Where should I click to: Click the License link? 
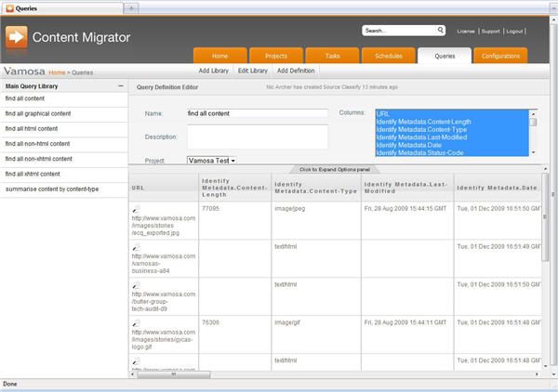pos(466,32)
